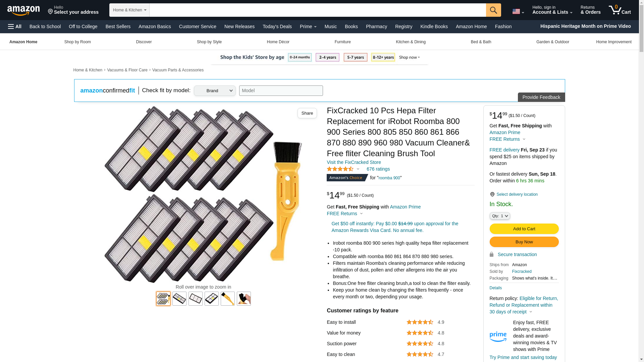Image resolution: width=644 pixels, height=362 pixels.
Task: Open the Home & Kitchen search category dropdown
Action: (x=129, y=10)
